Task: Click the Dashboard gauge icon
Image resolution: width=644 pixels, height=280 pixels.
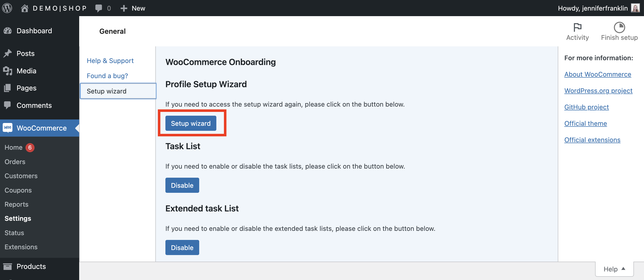Action: pyautogui.click(x=8, y=31)
